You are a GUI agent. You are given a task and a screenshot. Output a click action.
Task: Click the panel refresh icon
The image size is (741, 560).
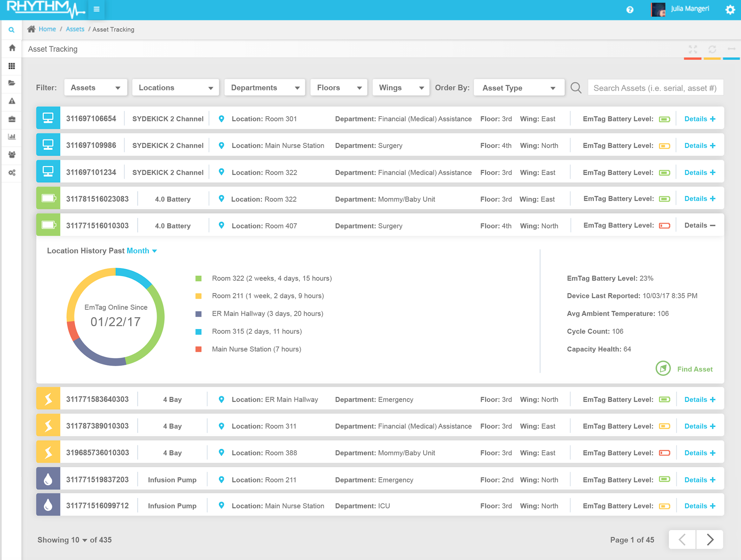[712, 49]
